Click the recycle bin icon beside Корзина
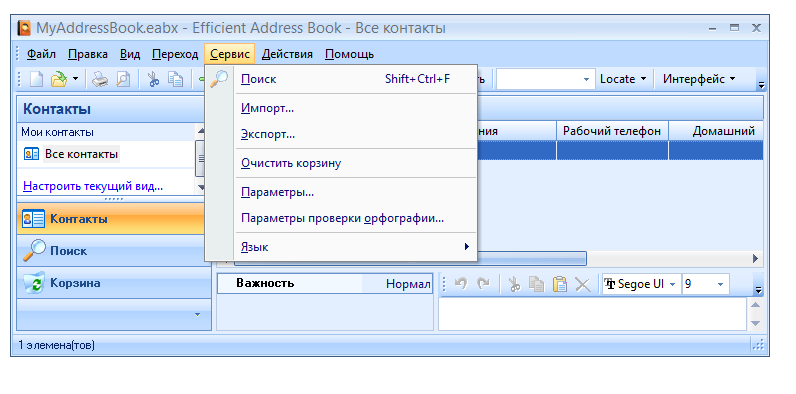This screenshot has width=796, height=394. [34, 283]
